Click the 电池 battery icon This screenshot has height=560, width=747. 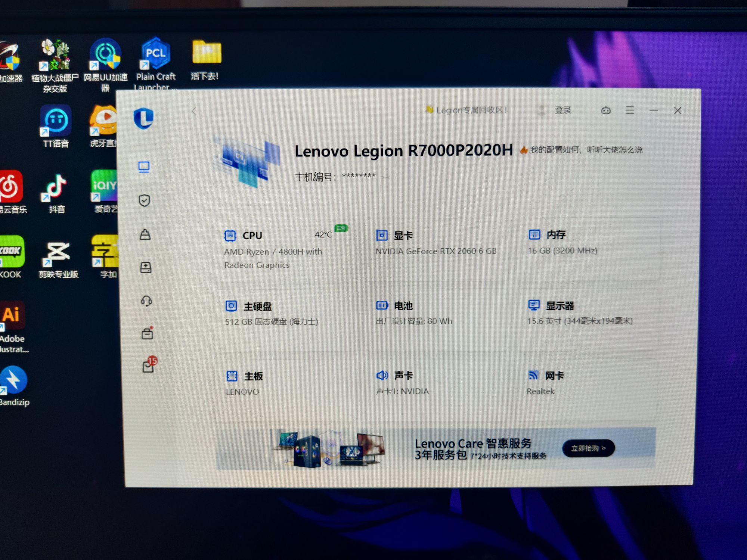click(x=382, y=306)
